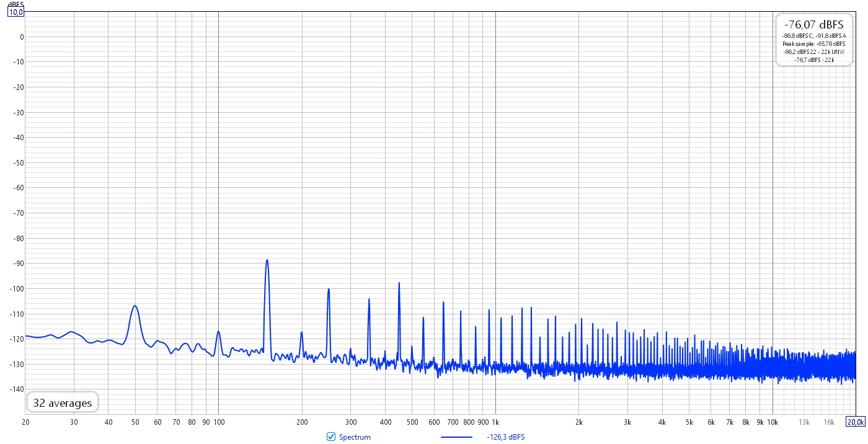The width and height of the screenshot is (868, 444).
Task: Uncheck the Spectrum trace checkbox
Action: pos(331,437)
